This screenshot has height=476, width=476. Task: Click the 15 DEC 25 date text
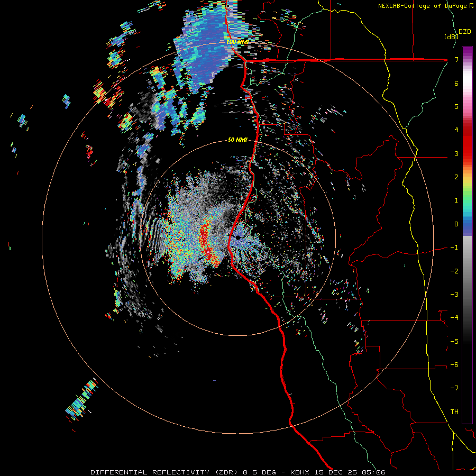click(x=335, y=472)
